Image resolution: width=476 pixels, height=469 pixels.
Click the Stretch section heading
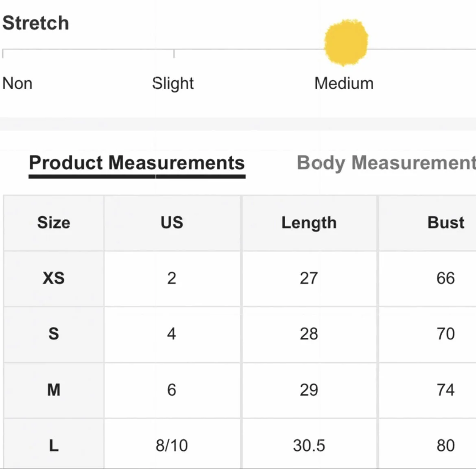tap(36, 23)
